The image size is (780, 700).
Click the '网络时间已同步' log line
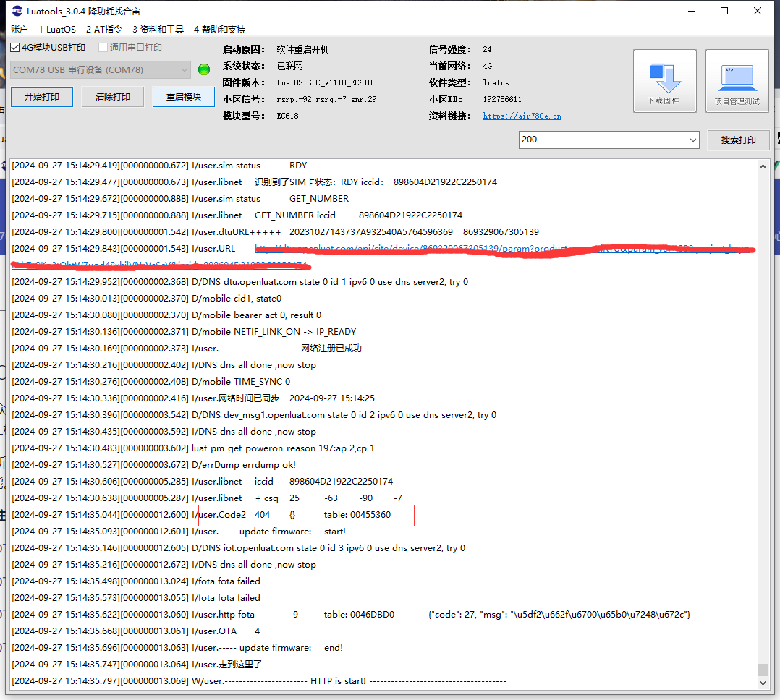tap(193, 398)
